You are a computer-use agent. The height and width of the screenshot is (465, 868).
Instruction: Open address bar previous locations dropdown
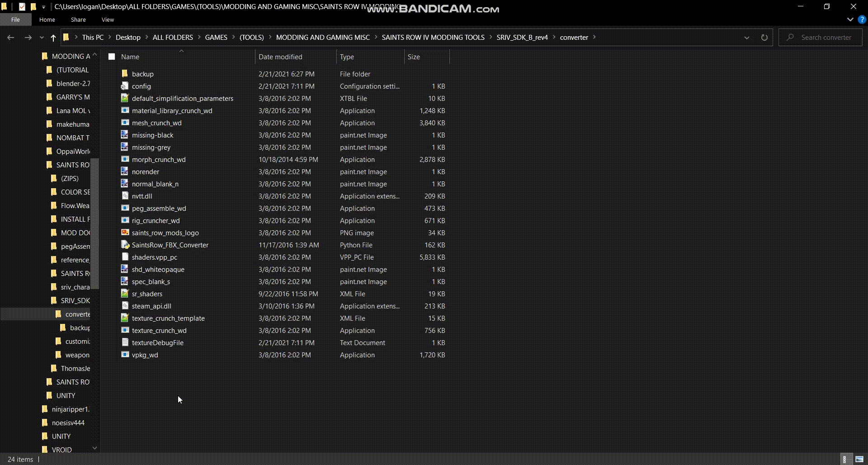[x=747, y=38]
